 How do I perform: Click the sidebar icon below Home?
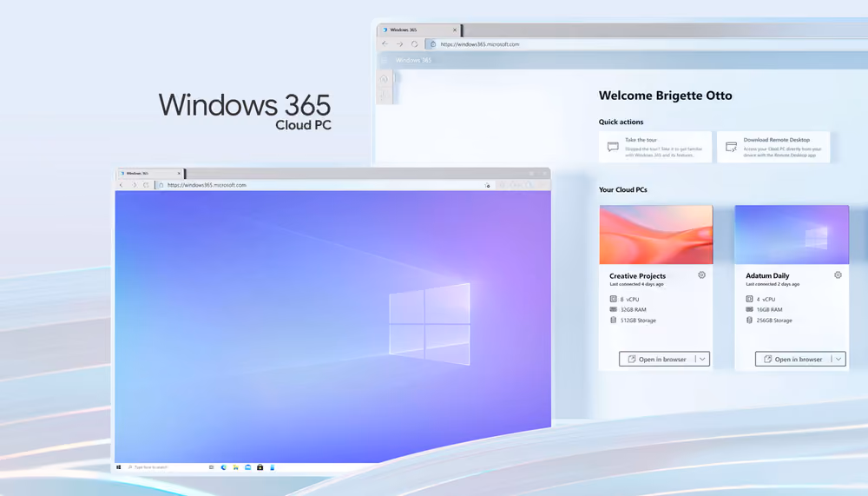pos(384,96)
